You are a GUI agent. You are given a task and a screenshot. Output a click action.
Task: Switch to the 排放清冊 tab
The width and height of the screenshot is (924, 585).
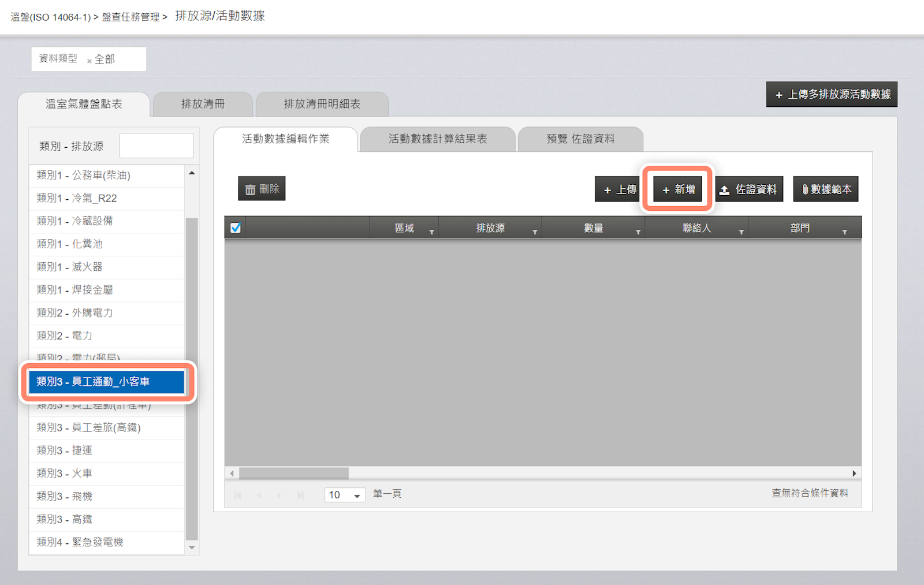[203, 104]
